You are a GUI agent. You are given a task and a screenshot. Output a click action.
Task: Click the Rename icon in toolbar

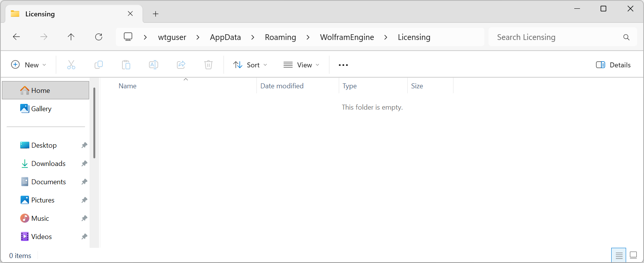click(x=154, y=65)
